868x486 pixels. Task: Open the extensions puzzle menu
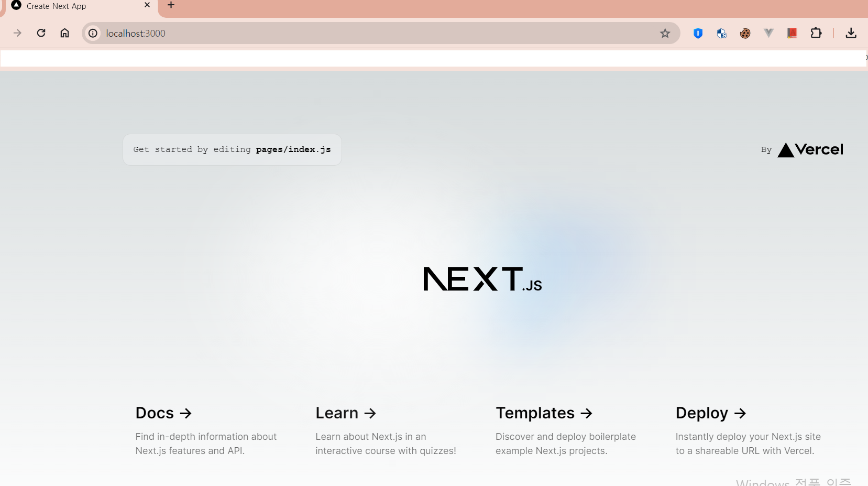point(816,33)
